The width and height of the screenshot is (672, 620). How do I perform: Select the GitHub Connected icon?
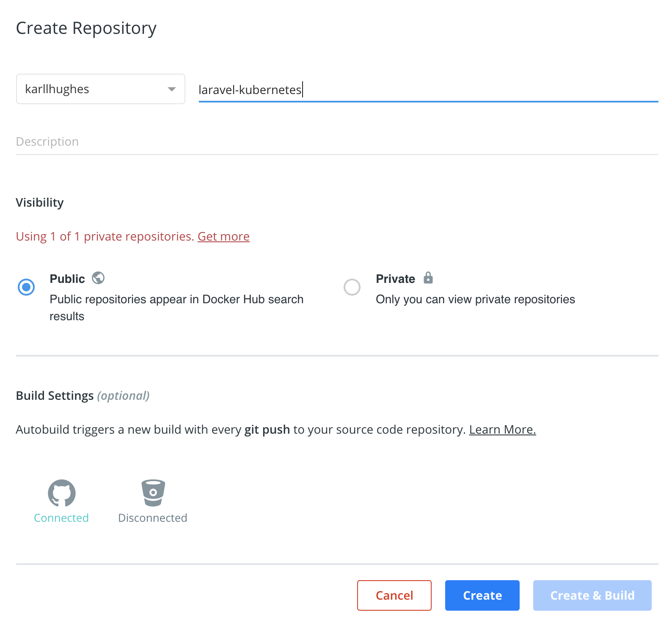pyautogui.click(x=61, y=493)
